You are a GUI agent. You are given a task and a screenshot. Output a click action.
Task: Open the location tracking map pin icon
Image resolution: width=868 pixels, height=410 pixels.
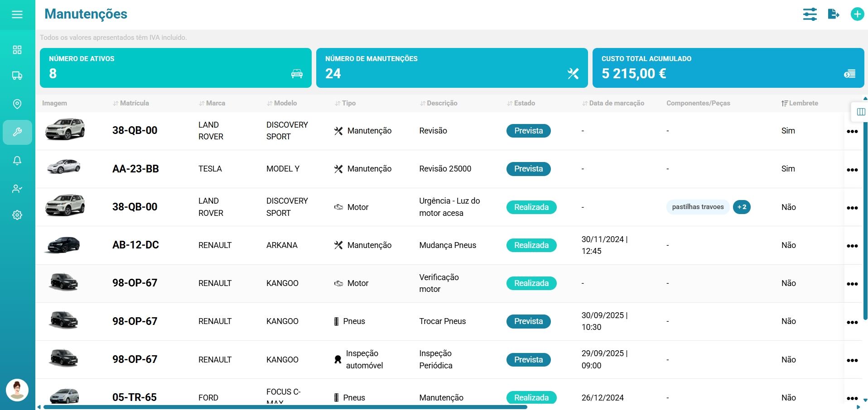click(17, 104)
